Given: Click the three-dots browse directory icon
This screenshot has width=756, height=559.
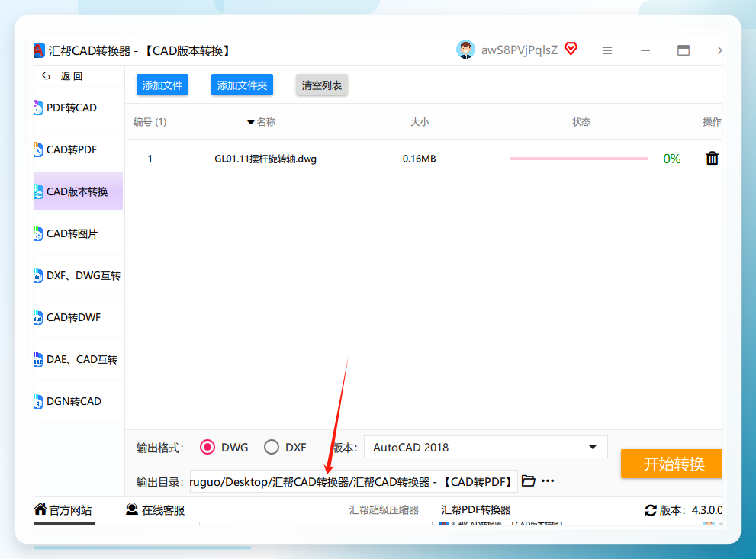Looking at the screenshot, I should coord(548,481).
